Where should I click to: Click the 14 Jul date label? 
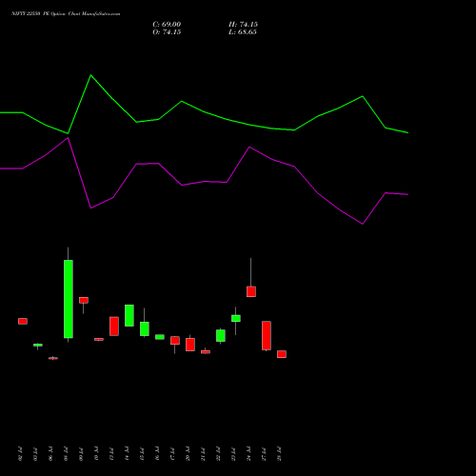coord(127,454)
